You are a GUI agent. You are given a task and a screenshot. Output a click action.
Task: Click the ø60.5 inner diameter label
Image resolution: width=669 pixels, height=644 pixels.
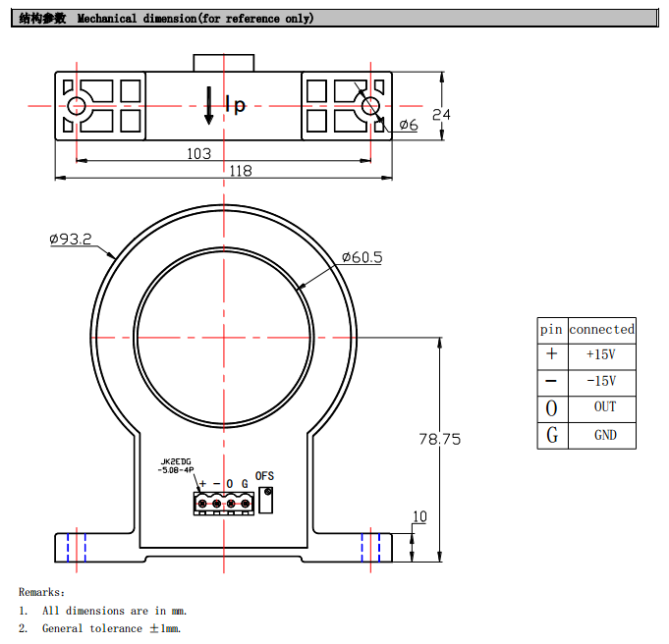click(x=362, y=257)
